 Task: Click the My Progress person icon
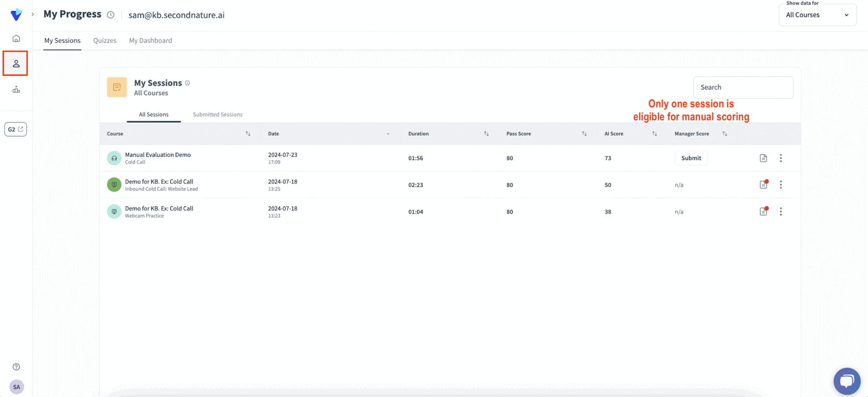tap(16, 64)
